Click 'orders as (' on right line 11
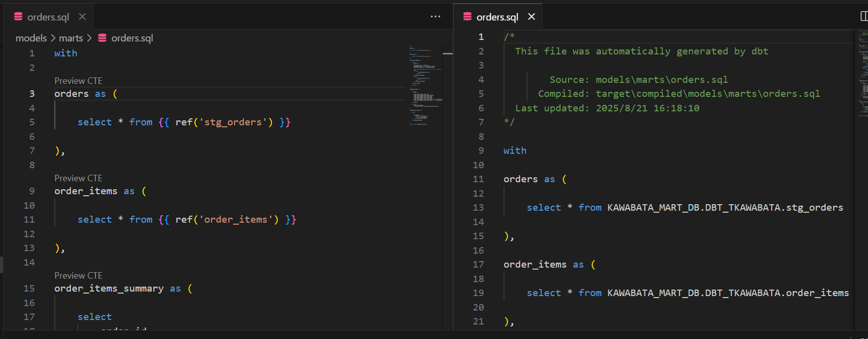The image size is (868, 339). (535, 179)
